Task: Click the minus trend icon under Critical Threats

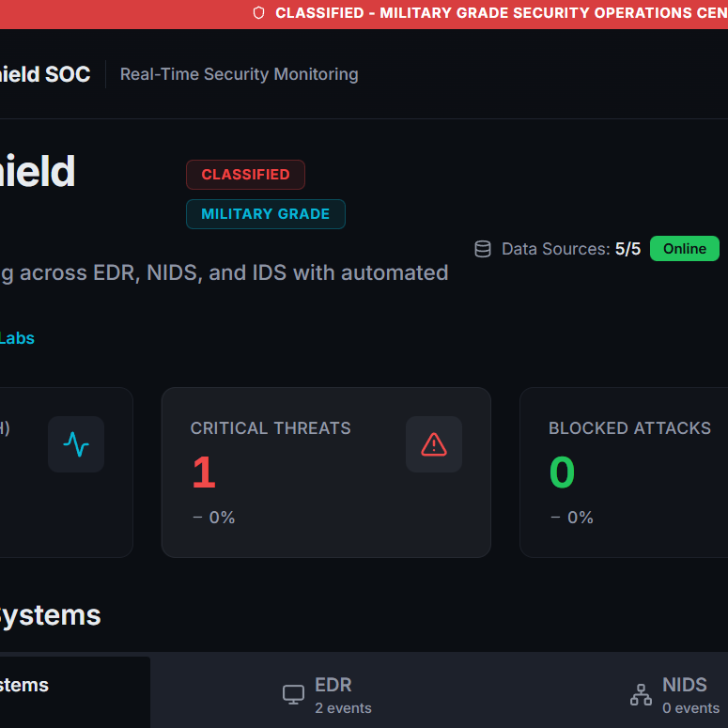Action: coord(197,518)
